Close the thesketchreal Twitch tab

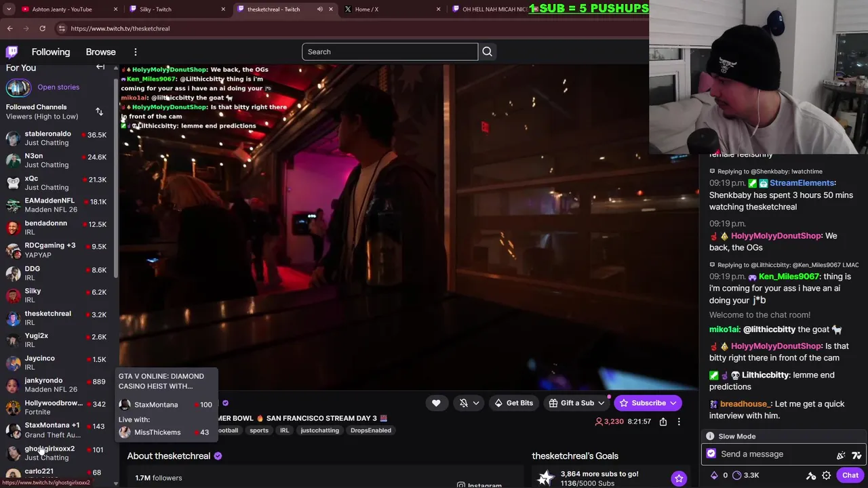tap(330, 9)
